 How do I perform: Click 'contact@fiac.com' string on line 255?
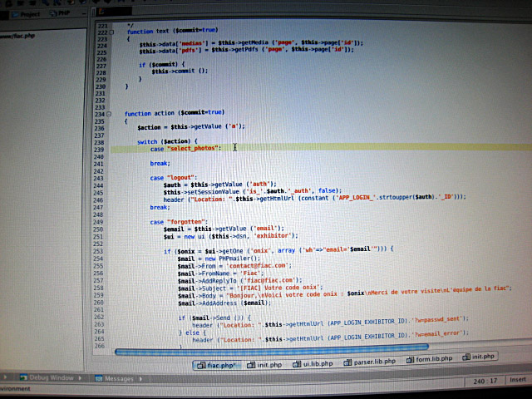tap(259, 265)
